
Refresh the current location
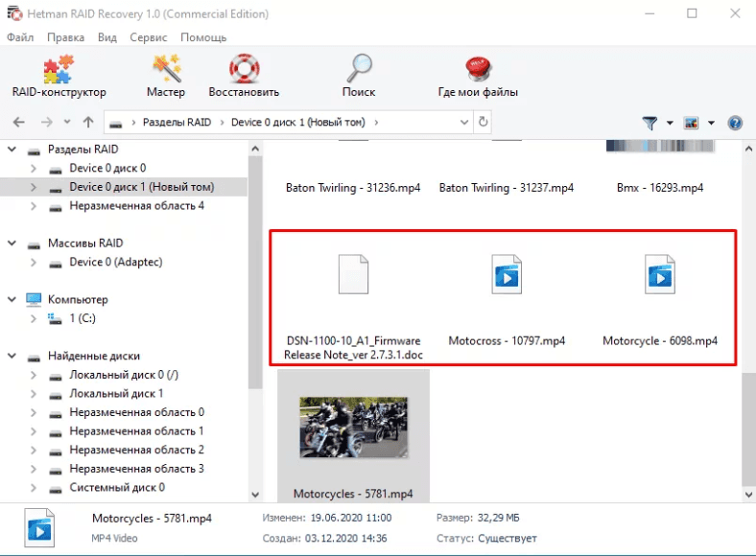(484, 122)
